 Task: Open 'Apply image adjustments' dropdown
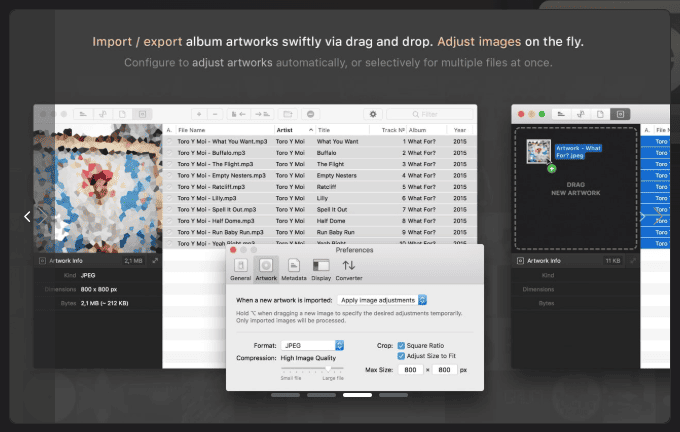click(382, 300)
